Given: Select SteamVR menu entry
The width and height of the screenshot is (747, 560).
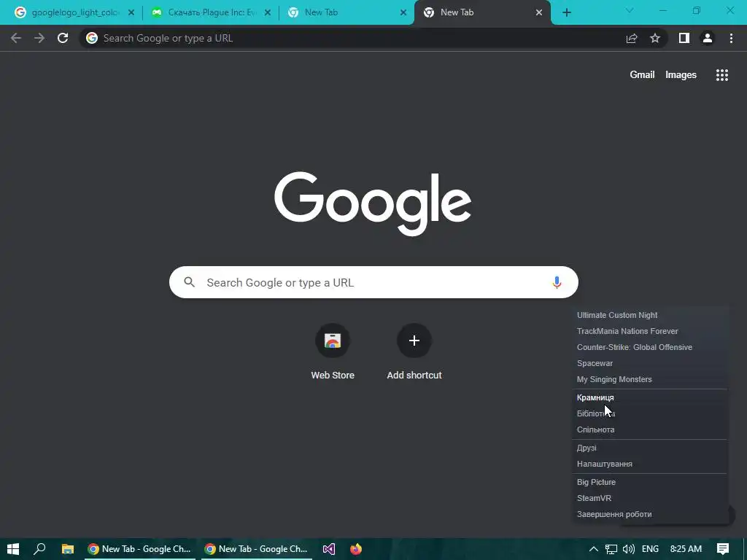Looking at the screenshot, I should [x=650, y=498].
